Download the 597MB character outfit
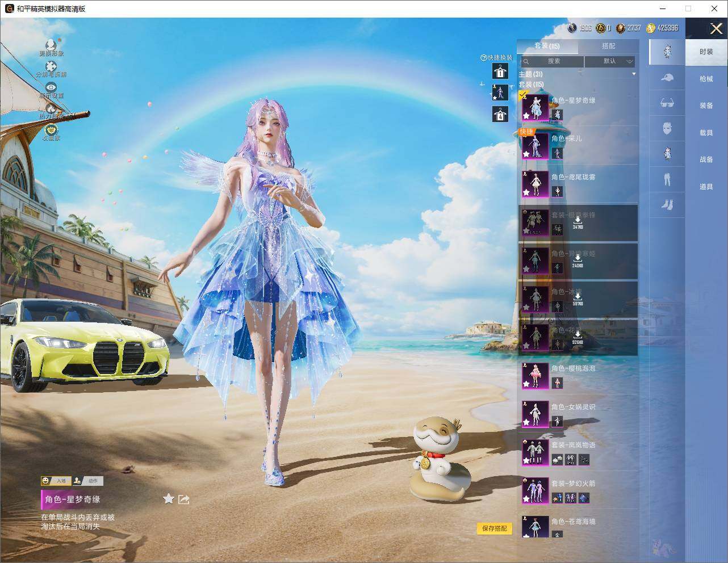Image resolution: width=728 pixels, height=563 pixels. click(578, 299)
